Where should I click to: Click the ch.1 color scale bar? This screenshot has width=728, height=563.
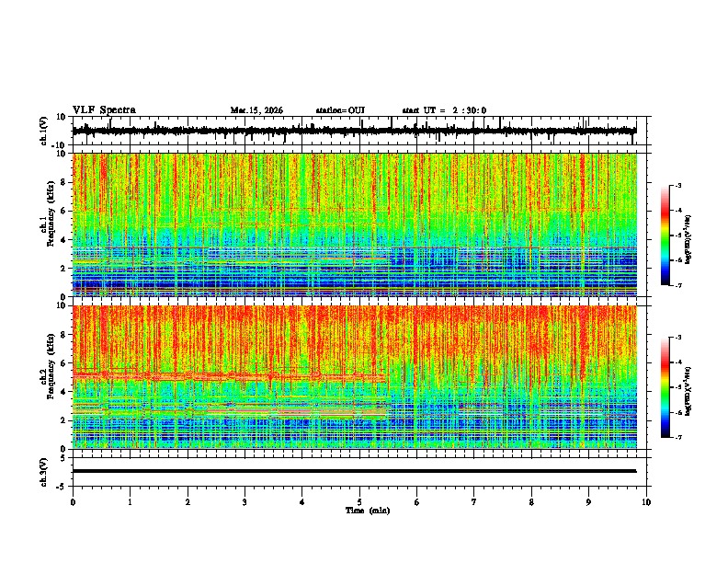[x=665, y=236]
